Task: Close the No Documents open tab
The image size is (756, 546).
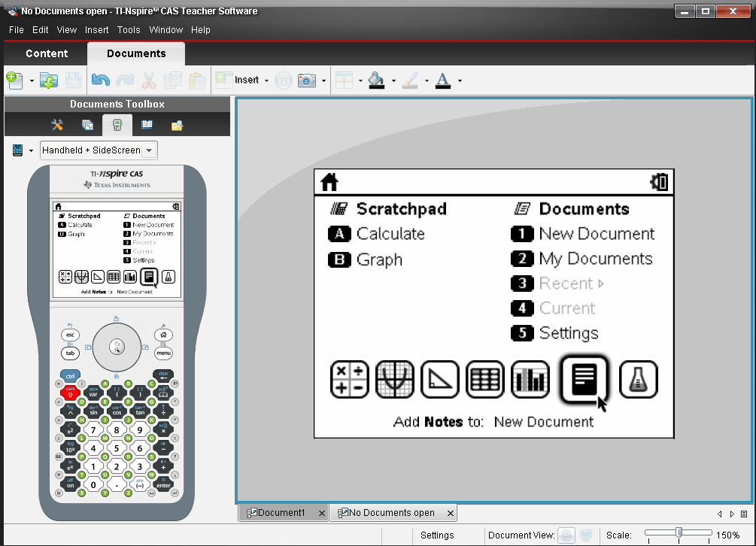Action: (x=451, y=514)
